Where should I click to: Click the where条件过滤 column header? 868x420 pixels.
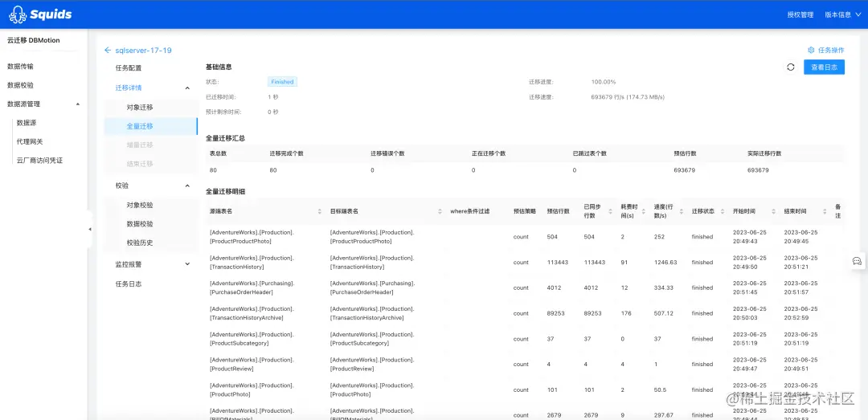[x=470, y=211]
